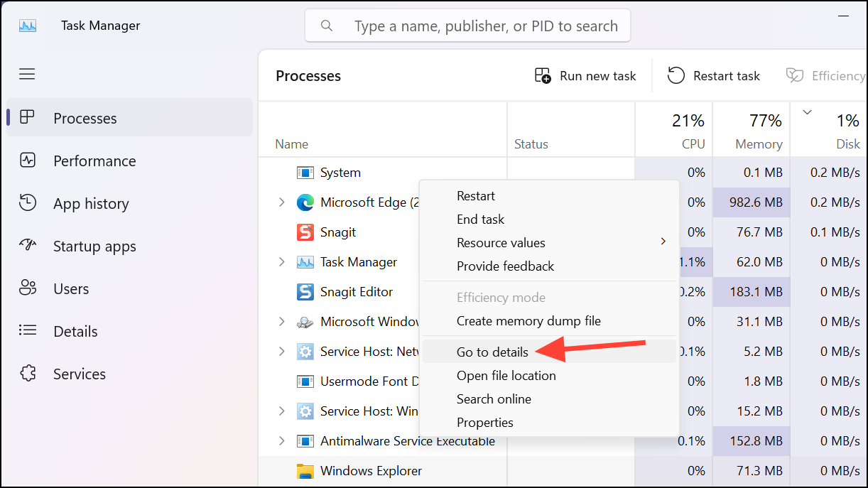Click the Snagit process icon
Screen dimensions: 868x488
pos(305,232)
